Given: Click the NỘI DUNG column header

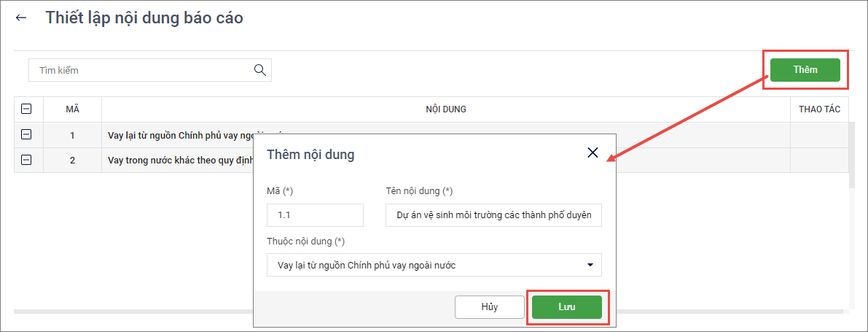Looking at the screenshot, I should pyautogui.click(x=445, y=109).
